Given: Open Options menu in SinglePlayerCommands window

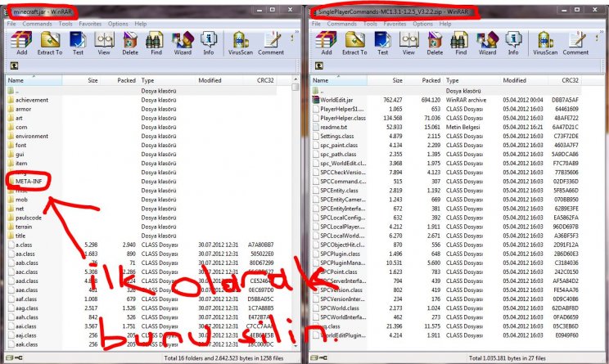Looking at the screenshot, I should coord(422,24).
